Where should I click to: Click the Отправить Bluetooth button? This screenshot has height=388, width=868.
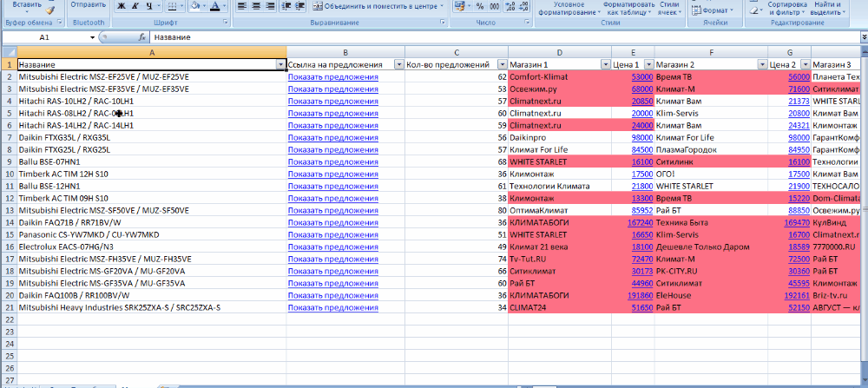(89, 5)
